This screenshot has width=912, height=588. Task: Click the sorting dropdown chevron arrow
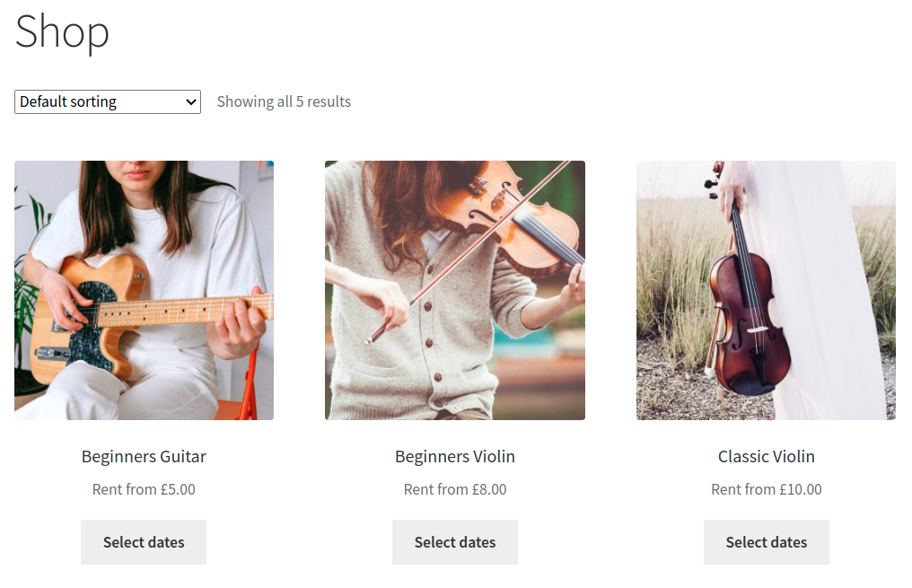point(190,102)
